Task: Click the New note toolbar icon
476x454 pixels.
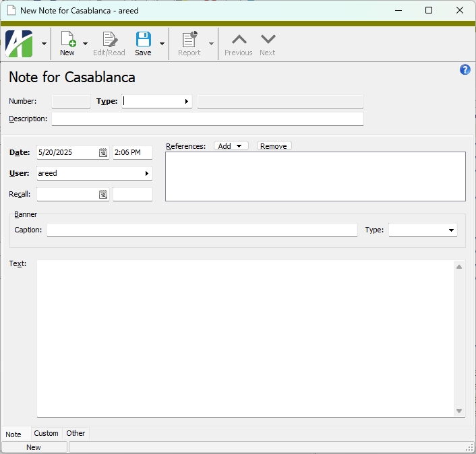Action: point(67,40)
